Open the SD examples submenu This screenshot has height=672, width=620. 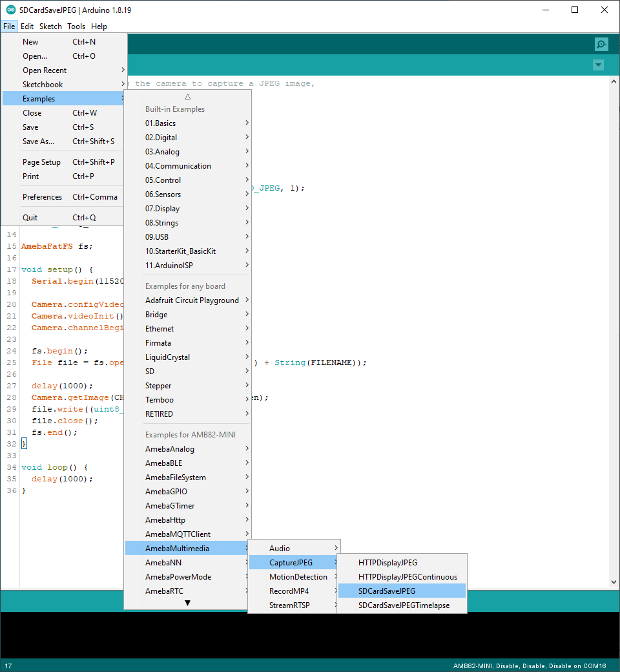(188, 371)
